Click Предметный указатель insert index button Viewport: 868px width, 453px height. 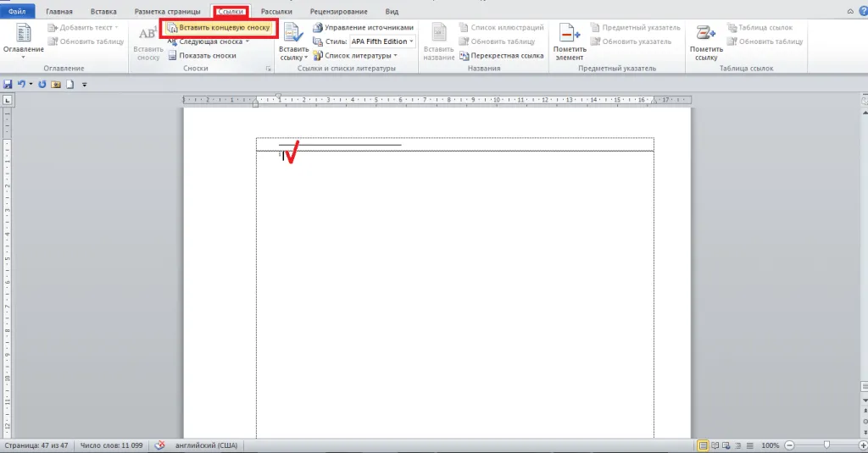[636, 28]
